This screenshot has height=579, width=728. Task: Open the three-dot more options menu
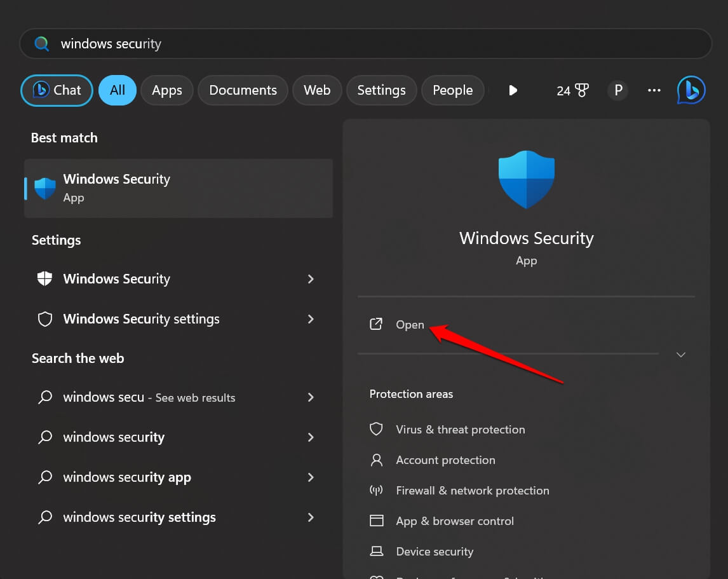pos(654,90)
